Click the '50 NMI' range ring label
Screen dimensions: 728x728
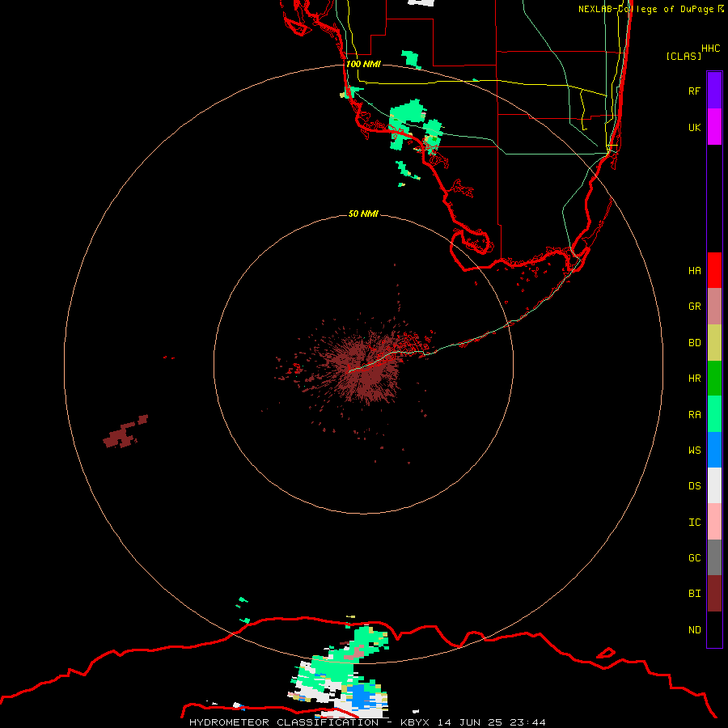point(363,214)
